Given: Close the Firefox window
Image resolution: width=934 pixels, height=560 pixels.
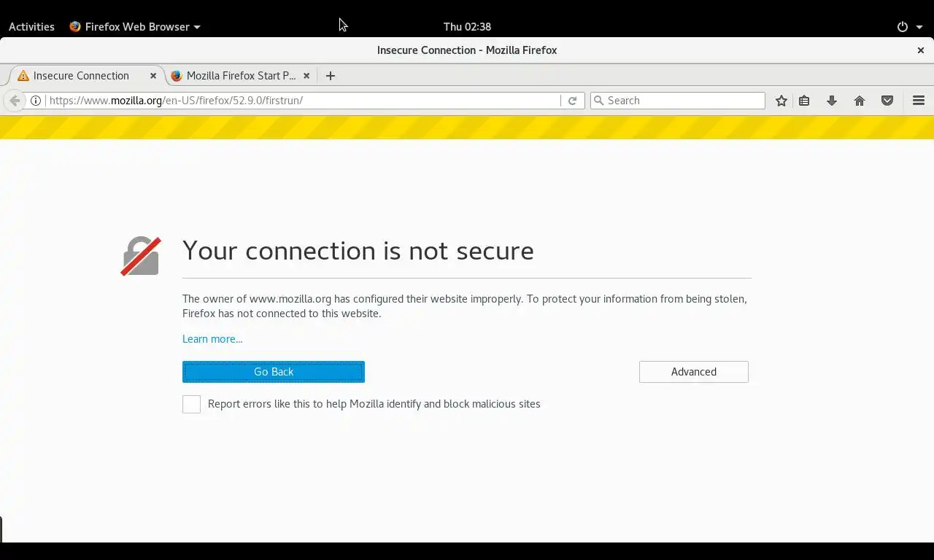Looking at the screenshot, I should pyautogui.click(x=921, y=50).
